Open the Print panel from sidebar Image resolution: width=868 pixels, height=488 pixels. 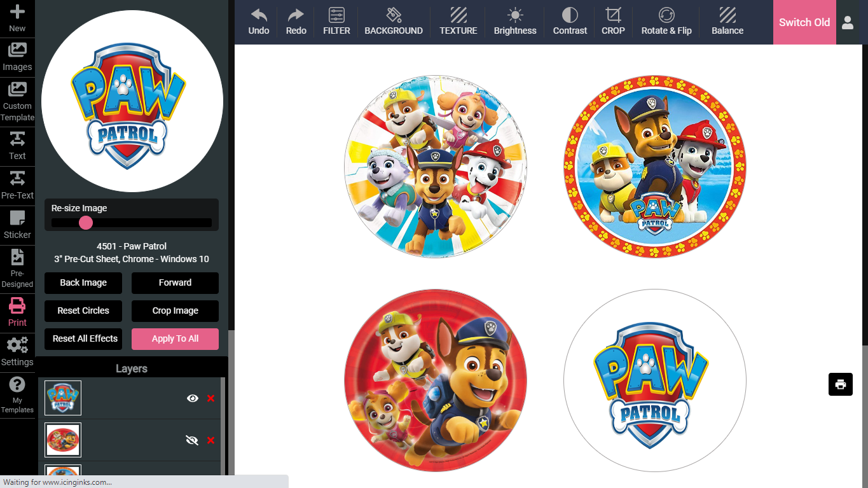click(17, 312)
